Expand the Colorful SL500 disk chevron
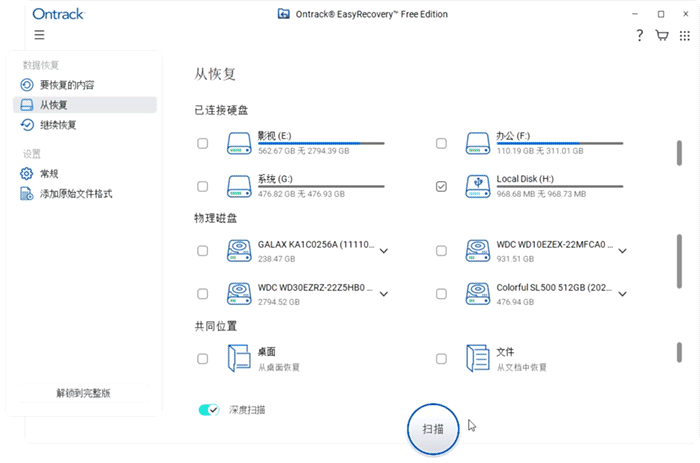This screenshot has height=463, width=700. (622, 294)
